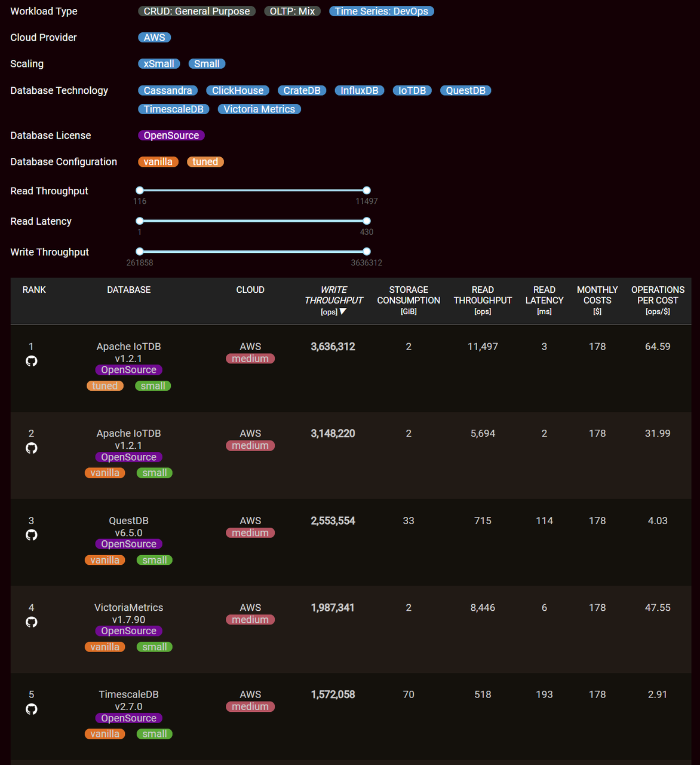This screenshot has height=765, width=700.
Task: Click Read Throughput slider maximum handle
Action: click(x=367, y=191)
